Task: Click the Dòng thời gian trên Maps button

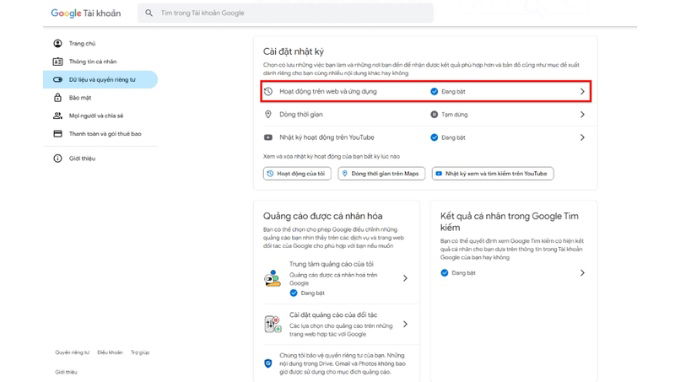Action: [x=381, y=173]
